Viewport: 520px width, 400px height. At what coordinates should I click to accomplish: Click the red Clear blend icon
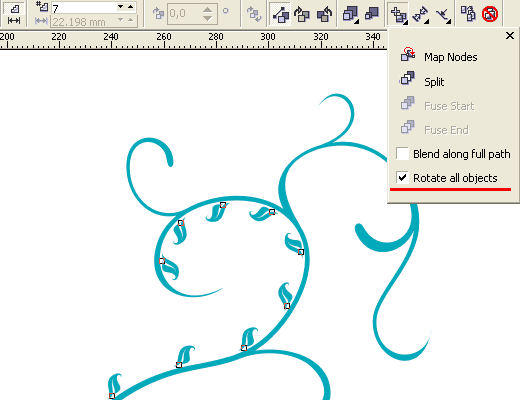point(490,14)
